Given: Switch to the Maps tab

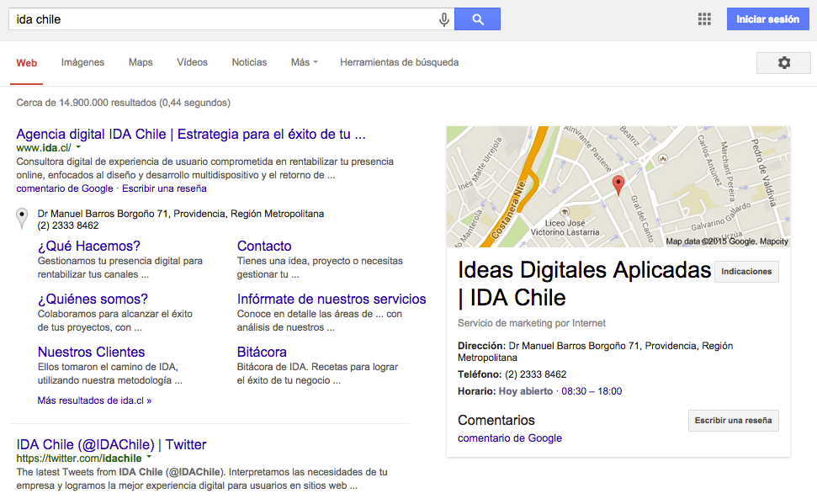Looking at the screenshot, I should [x=140, y=62].
